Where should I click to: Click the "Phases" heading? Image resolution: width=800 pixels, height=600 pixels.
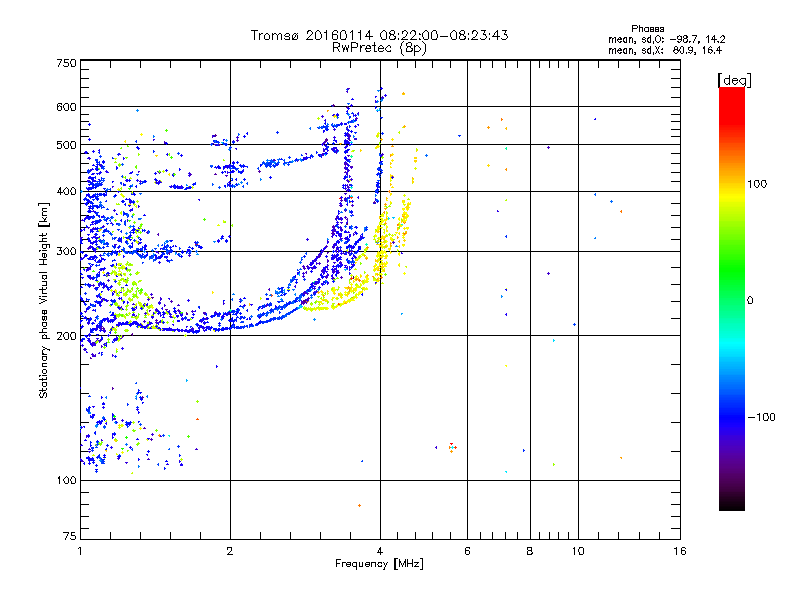coord(647,29)
